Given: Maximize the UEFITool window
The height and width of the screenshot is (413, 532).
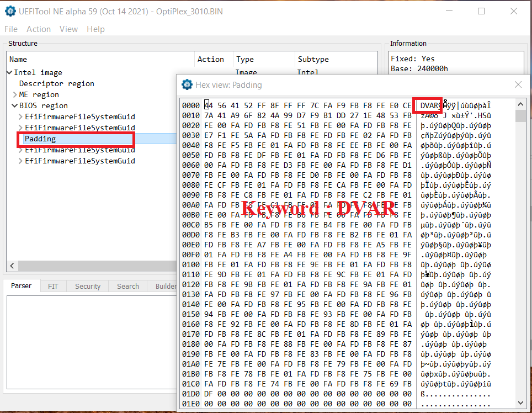Looking at the screenshot, I should (x=481, y=11).
